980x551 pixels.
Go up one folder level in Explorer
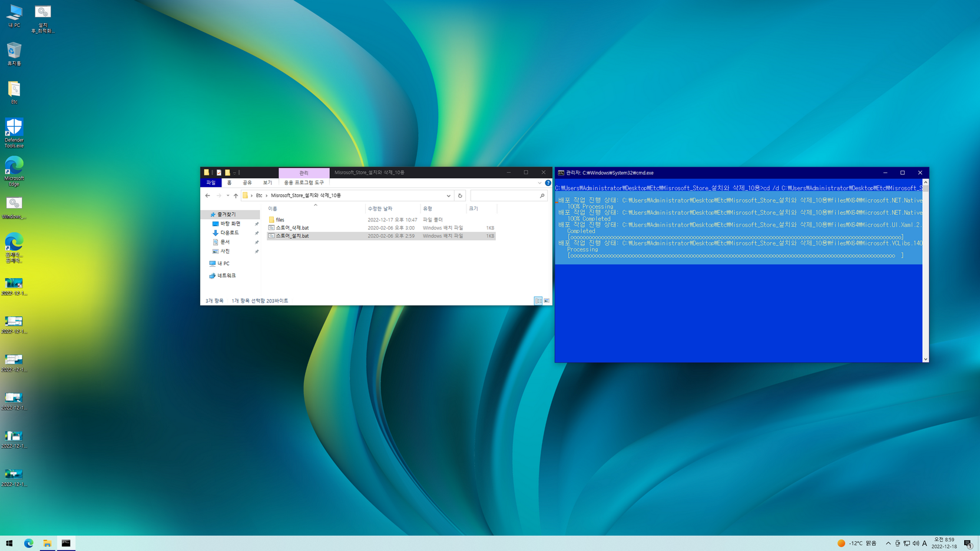tap(236, 195)
